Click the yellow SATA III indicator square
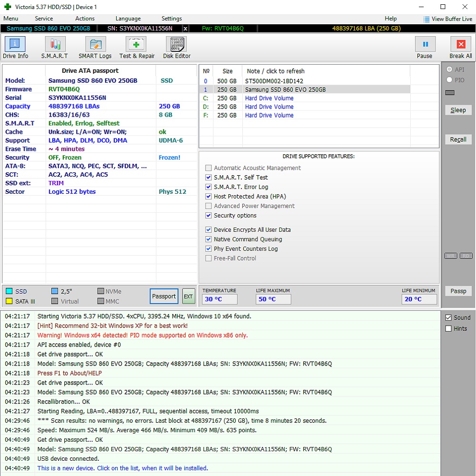Viewport: 476px width, 476px height. 9,301
